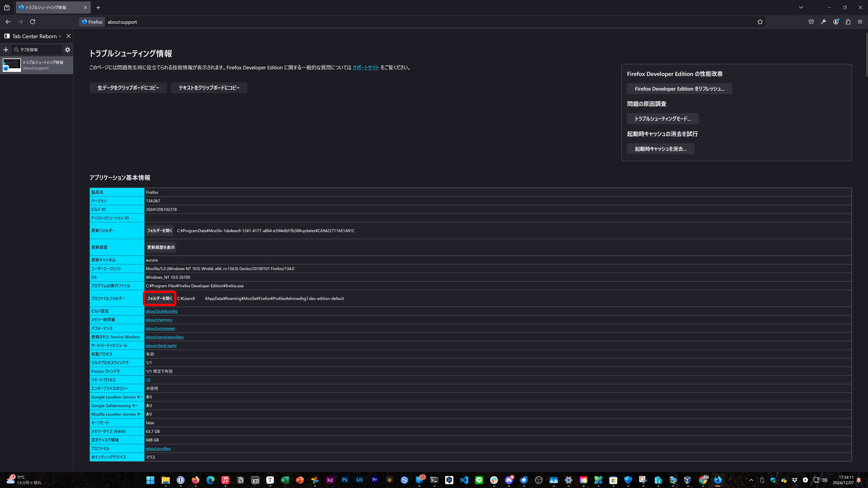Open the about:memory link

pos(159,320)
